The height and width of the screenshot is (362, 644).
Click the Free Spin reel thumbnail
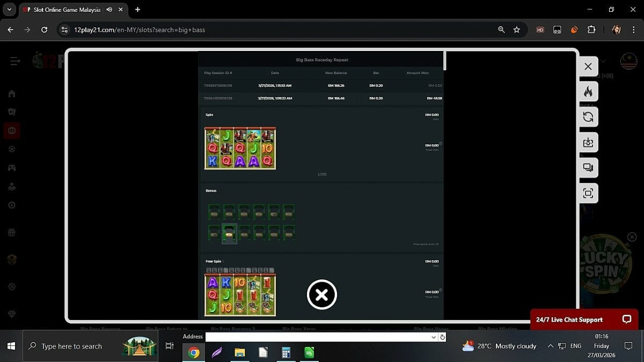(x=240, y=294)
